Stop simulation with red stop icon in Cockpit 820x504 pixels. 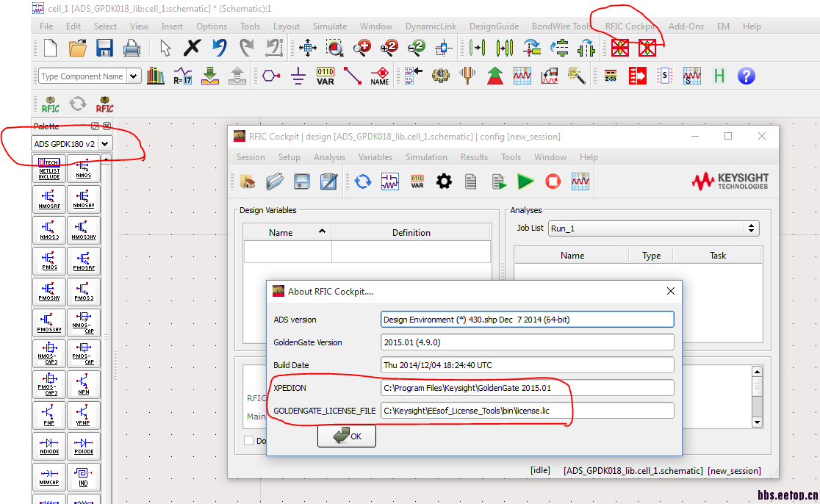click(x=553, y=181)
